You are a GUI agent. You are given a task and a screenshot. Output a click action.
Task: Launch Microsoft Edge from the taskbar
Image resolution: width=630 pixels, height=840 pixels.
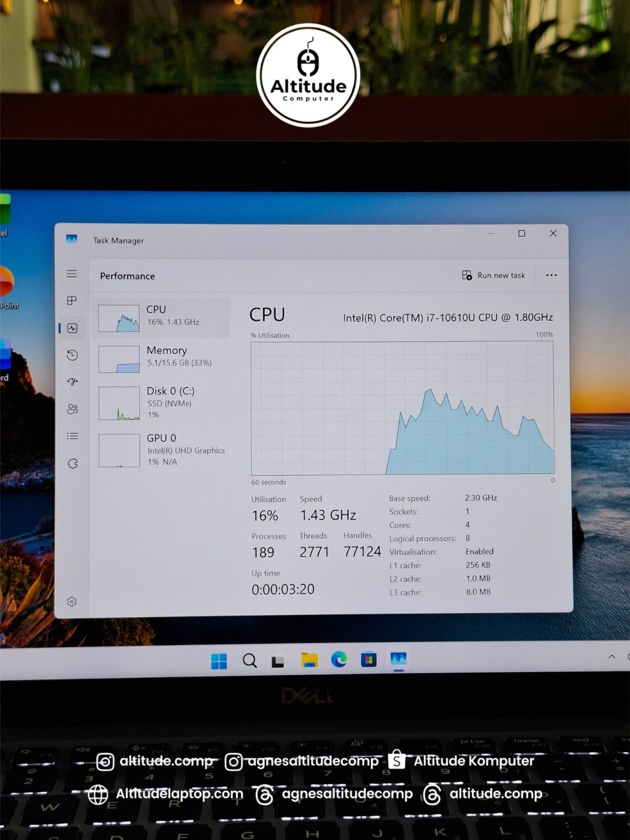pyautogui.click(x=339, y=659)
